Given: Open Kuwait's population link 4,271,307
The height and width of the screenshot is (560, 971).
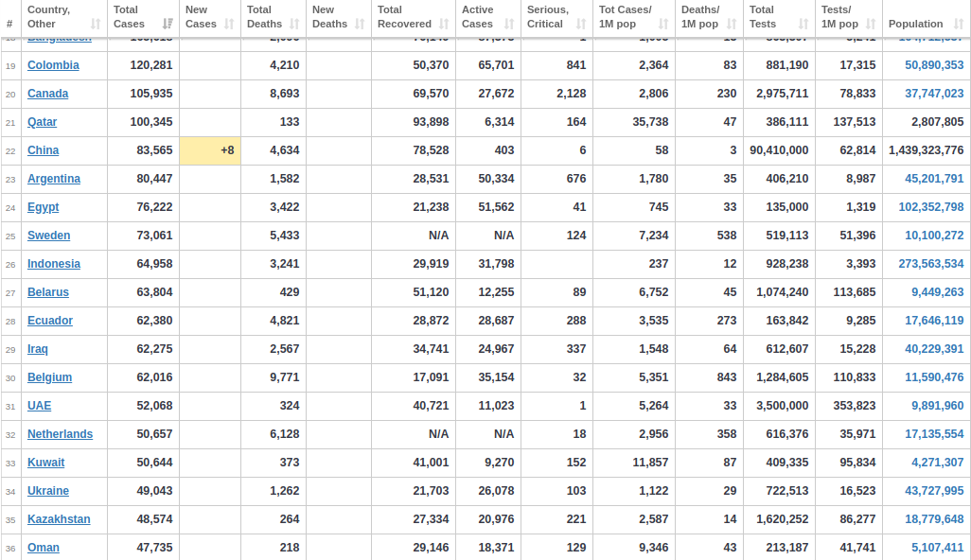Looking at the screenshot, I should click(x=938, y=463).
